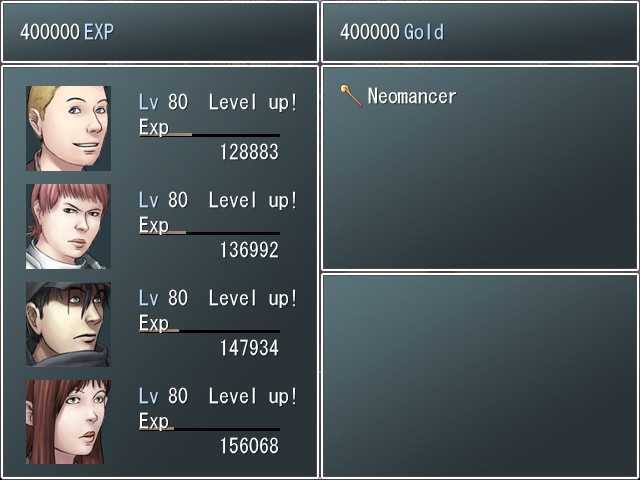Click the Neomancer staff icon
The width and height of the screenshot is (640, 480).
(x=351, y=96)
